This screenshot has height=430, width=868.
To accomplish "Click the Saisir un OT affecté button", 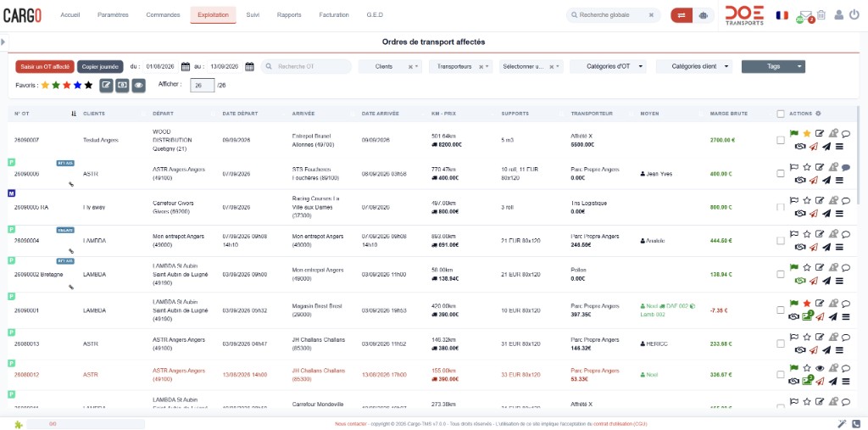I will pyautogui.click(x=45, y=66).
